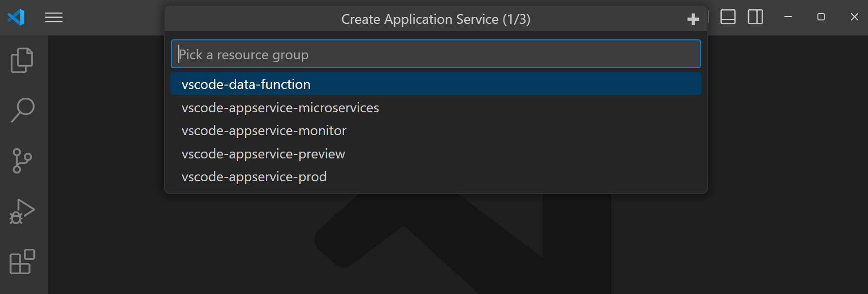Minimize the VS Code window

[x=788, y=17]
